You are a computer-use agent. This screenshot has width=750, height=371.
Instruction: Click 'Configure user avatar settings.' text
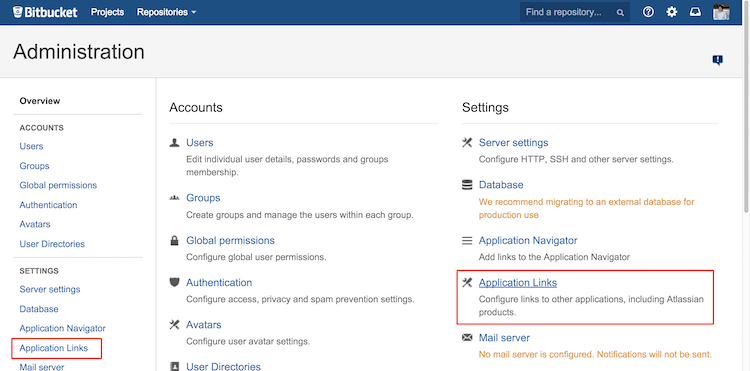pyautogui.click(x=248, y=341)
